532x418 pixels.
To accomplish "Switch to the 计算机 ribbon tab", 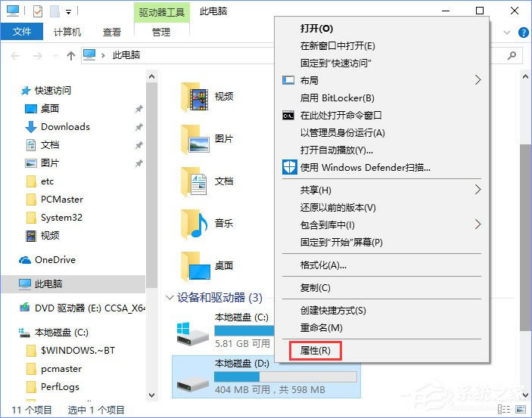I will 67,32.
